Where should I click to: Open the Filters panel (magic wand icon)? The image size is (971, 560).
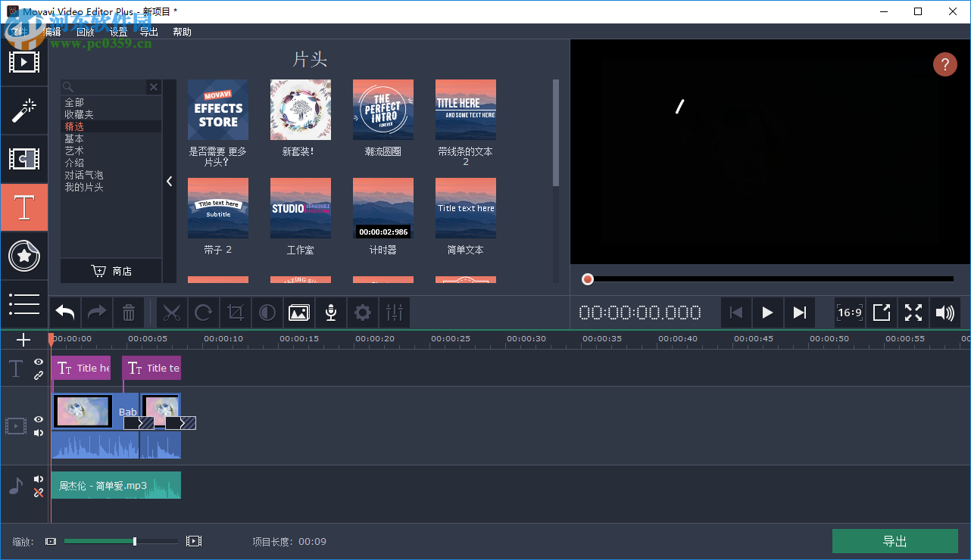pos(24,110)
